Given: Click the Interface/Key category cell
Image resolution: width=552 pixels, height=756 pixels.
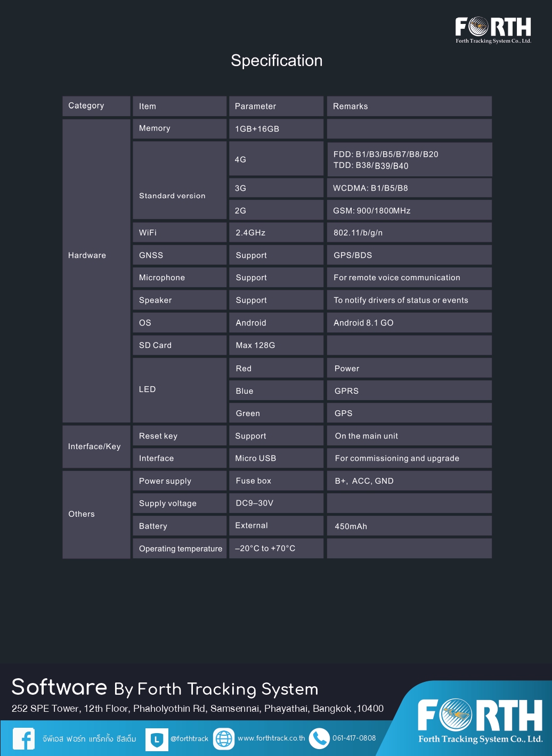Looking at the screenshot, I should 96,447.
